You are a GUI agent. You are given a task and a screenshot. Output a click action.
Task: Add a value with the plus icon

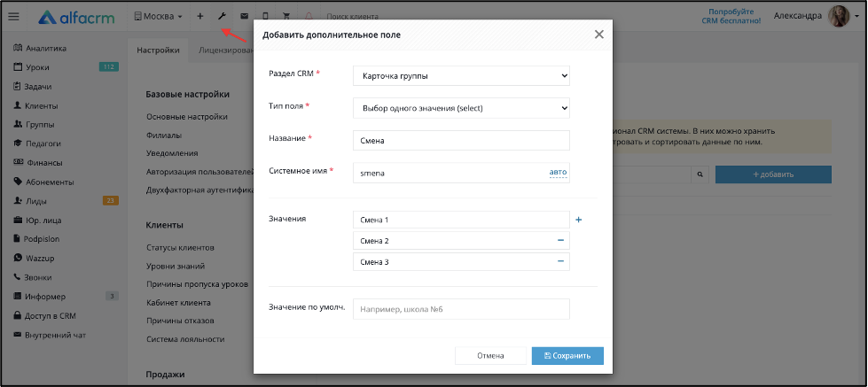(579, 220)
